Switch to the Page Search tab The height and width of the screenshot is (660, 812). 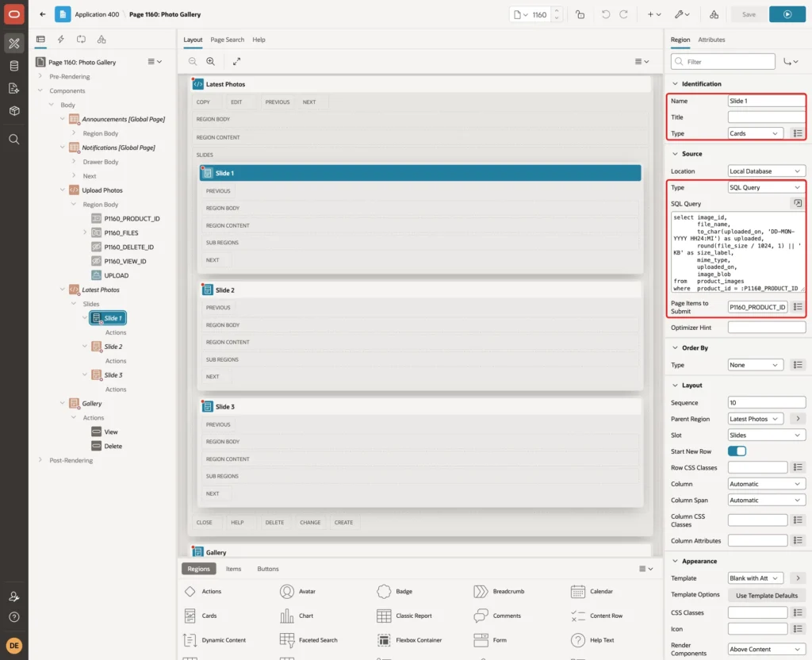(x=227, y=40)
